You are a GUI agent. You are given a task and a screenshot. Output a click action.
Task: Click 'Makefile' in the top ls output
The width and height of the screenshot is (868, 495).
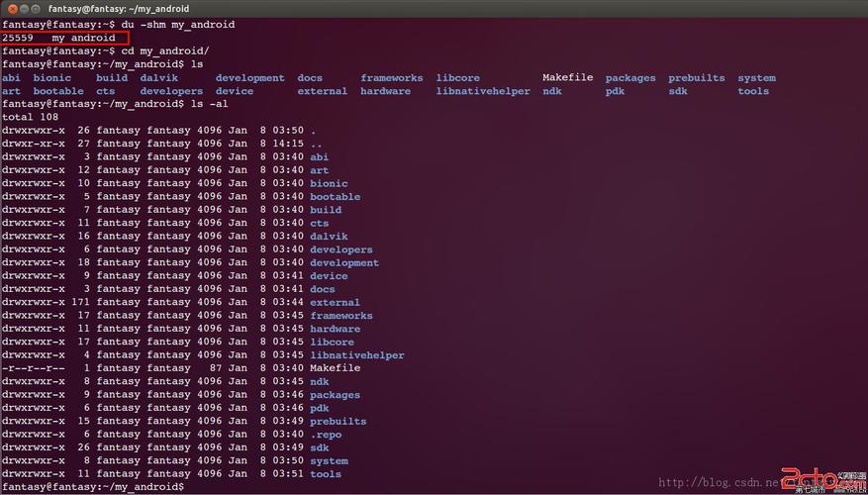tap(567, 77)
